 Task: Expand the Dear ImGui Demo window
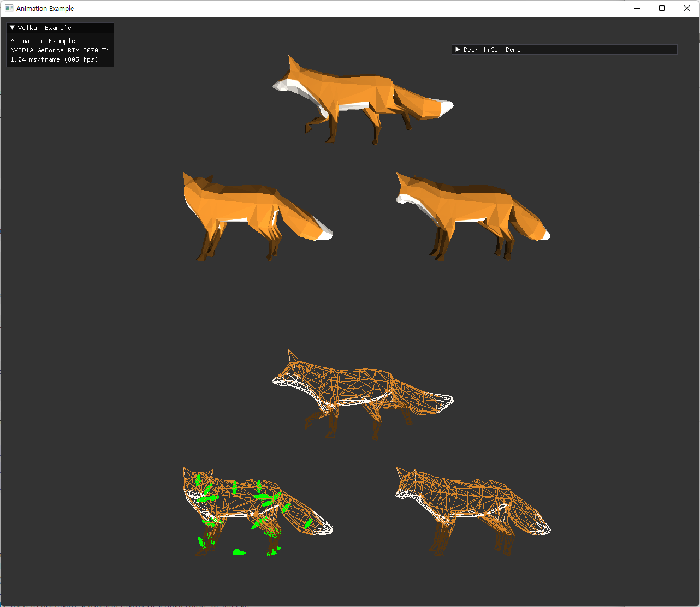[458, 50]
